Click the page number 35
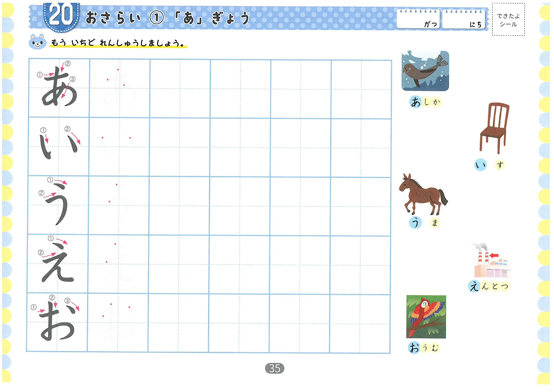This screenshot has width=554, height=392. coord(275,369)
